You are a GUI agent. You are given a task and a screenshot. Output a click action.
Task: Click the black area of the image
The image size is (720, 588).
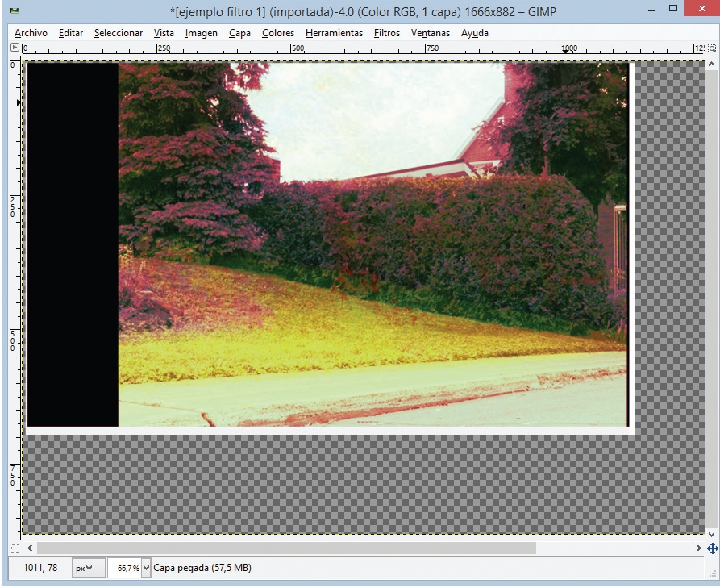pos(73,244)
